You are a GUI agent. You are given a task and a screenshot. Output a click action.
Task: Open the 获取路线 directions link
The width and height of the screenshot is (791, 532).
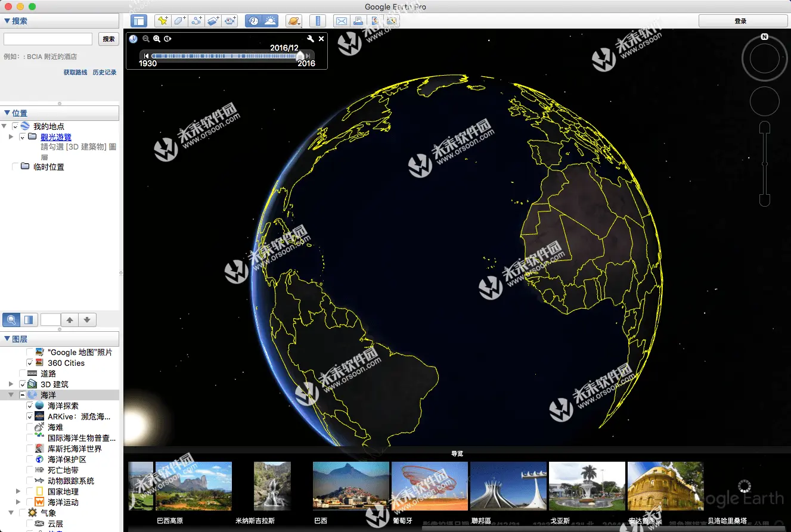(75, 72)
